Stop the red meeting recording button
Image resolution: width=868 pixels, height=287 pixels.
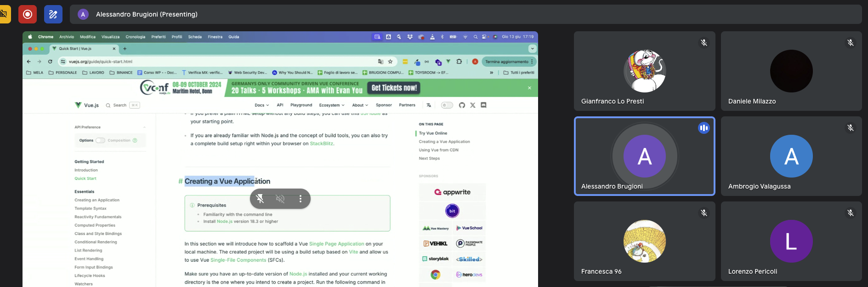pos(28,14)
